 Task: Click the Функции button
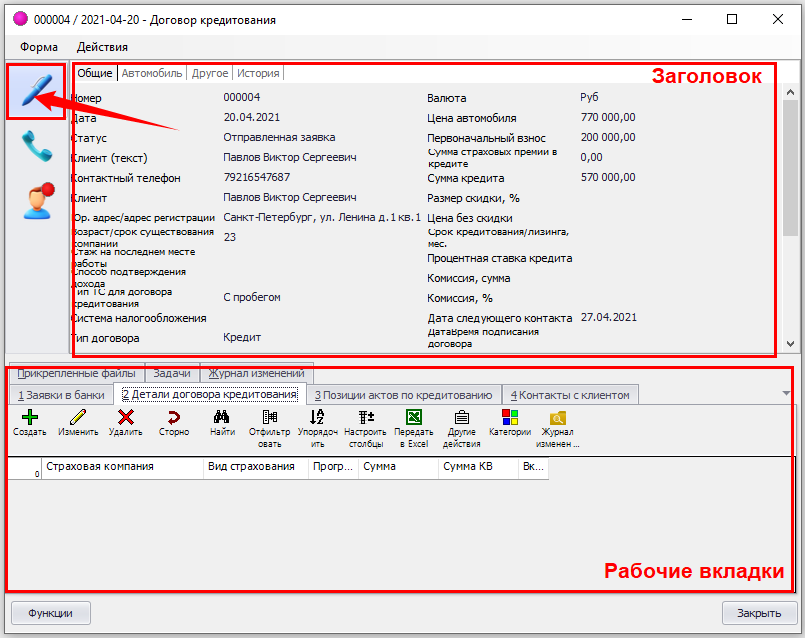pos(50,612)
